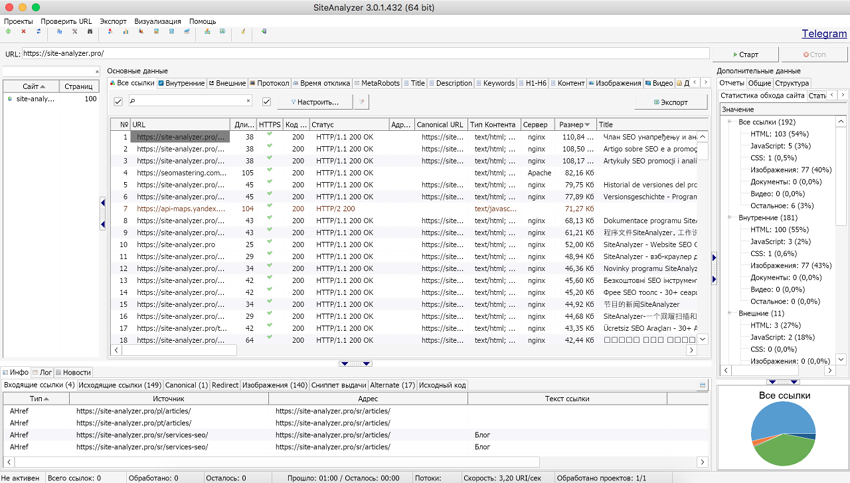Image resolution: width=850 pixels, height=483 pixels.
Task: Select the HTML: 103 (54%) statistics entry
Action: [x=779, y=134]
